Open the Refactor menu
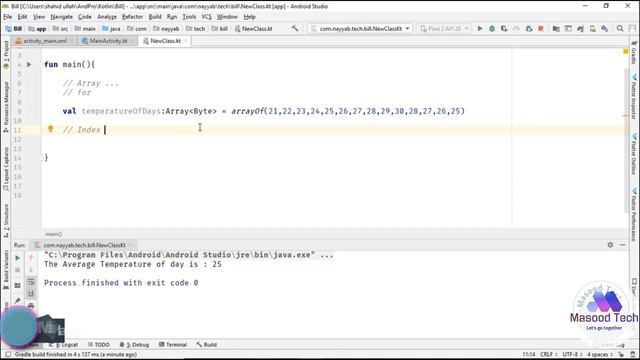 132,17
